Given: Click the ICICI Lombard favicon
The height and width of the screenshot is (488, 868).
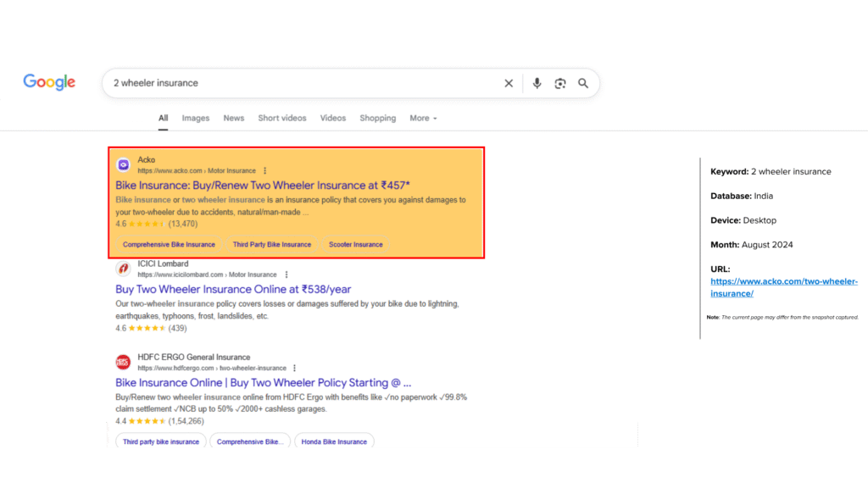Looking at the screenshot, I should [x=124, y=268].
